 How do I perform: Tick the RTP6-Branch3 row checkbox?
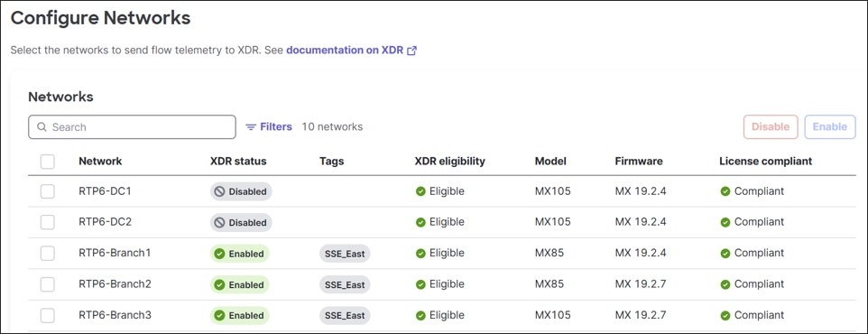pos(48,315)
